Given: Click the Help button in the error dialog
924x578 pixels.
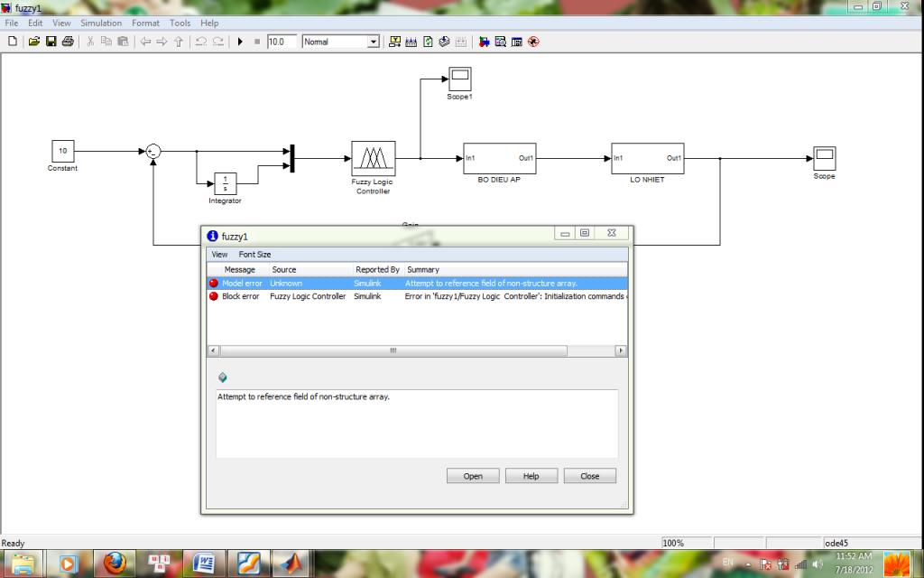Looking at the screenshot, I should pyautogui.click(x=531, y=476).
